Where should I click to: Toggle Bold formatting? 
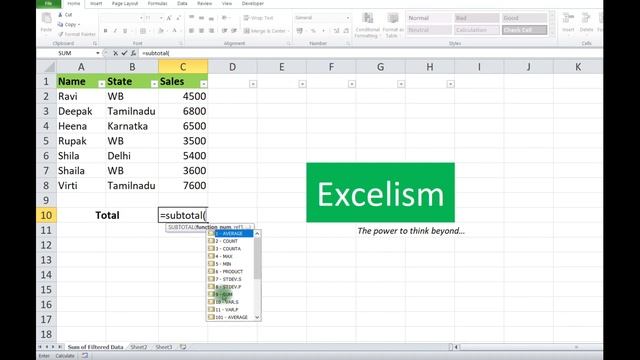click(x=105, y=31)
